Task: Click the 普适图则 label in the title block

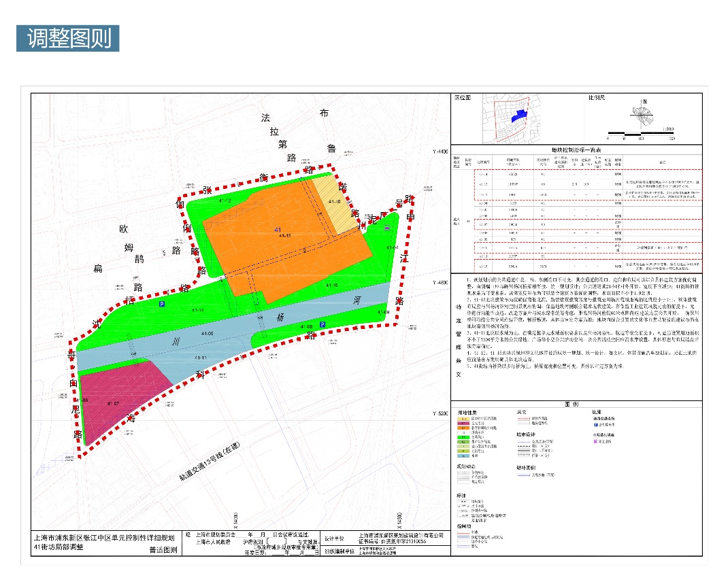Action: point(163,550)
